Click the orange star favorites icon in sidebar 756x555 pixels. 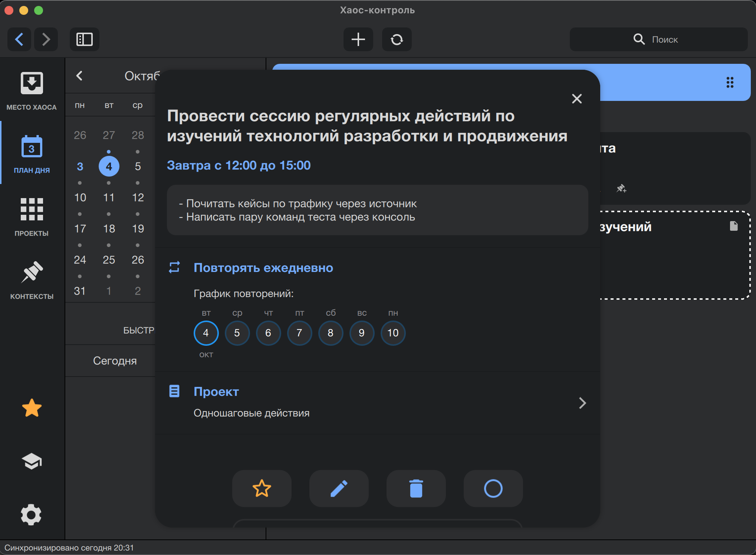[x=32, y=408]
